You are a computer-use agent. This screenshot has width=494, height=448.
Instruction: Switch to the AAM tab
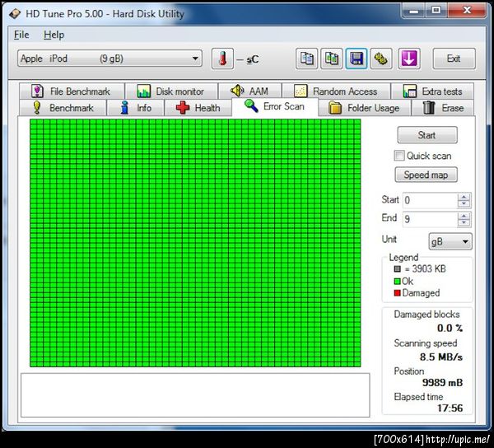[x=249, y=91]
